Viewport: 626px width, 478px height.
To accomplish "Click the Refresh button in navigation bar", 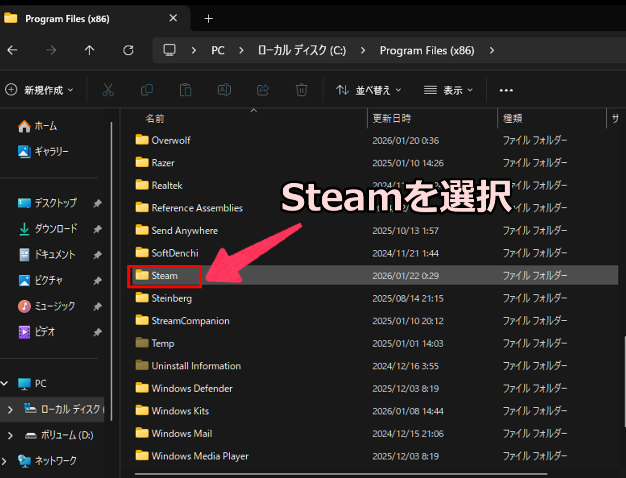I will tap(128, 50).
